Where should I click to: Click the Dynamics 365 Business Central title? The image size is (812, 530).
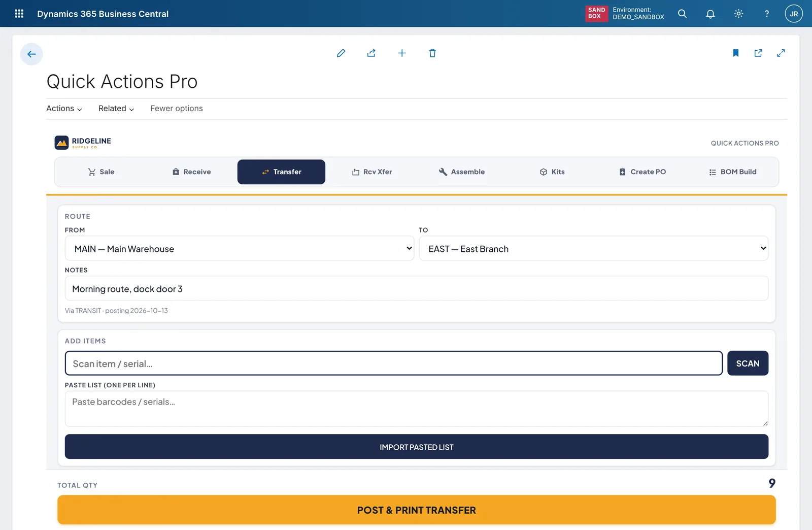[x=103, y=14]
